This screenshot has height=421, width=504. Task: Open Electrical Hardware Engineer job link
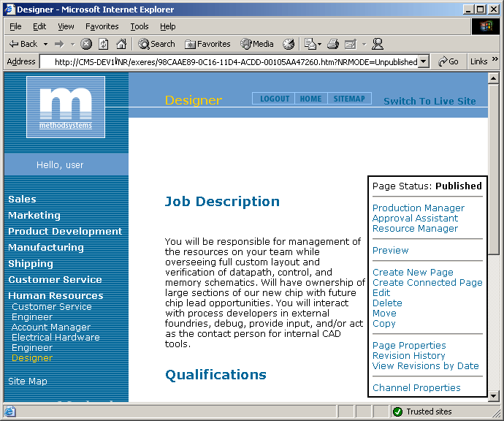tap(56, 343)
